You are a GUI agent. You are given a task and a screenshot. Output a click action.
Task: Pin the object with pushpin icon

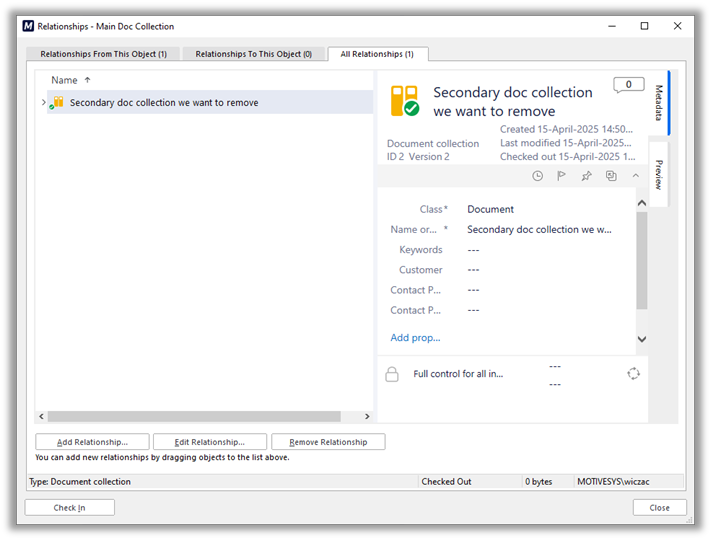586,176
